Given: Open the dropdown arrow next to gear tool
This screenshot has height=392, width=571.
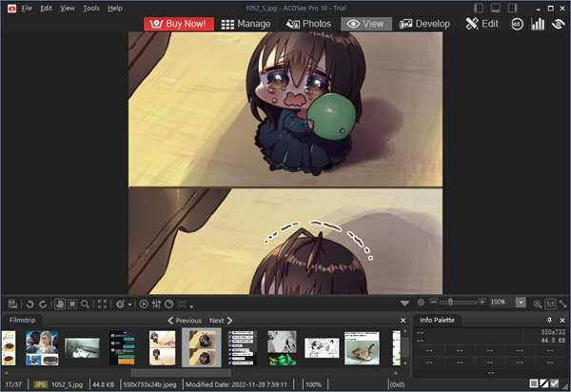Looking at the screenshot, I should (x=129, y=304).
